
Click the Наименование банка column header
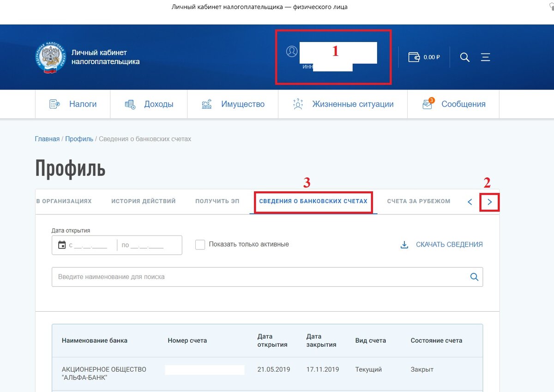pos(95,341)
